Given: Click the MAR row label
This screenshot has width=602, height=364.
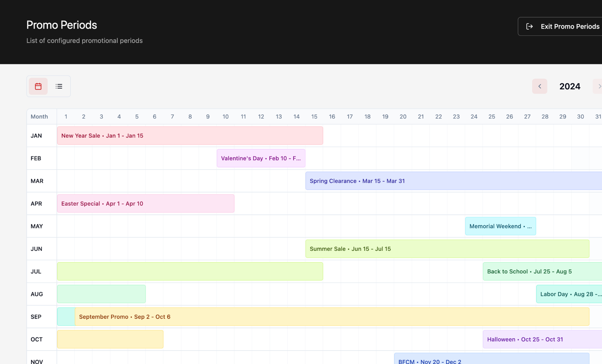Looking at the screenshot, I should click(x=37, y=181).
